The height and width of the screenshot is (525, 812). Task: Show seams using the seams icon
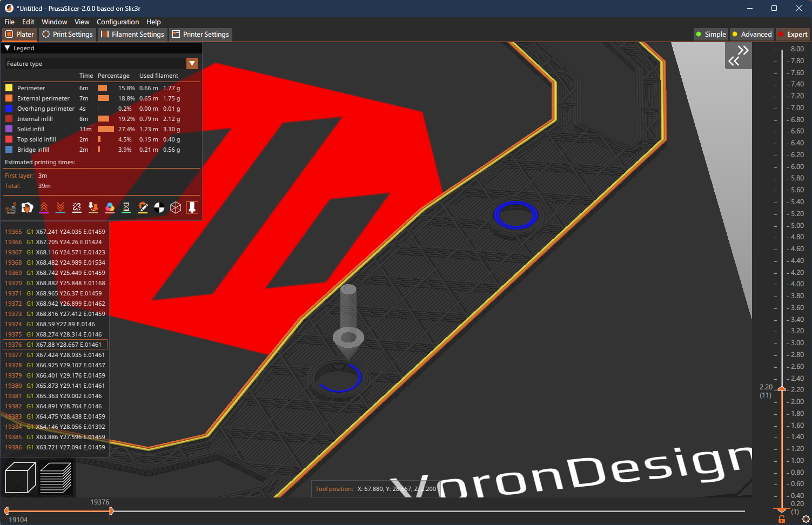[x=77, y=207]
